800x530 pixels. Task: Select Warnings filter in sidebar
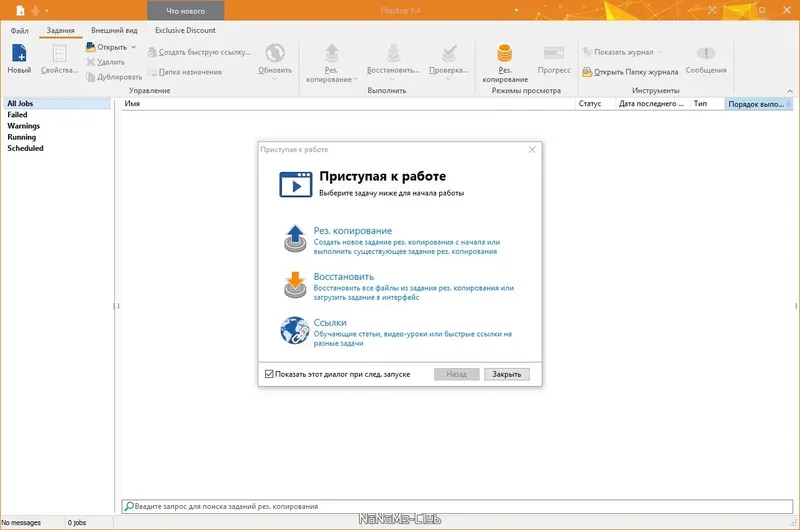coord(23,126)
